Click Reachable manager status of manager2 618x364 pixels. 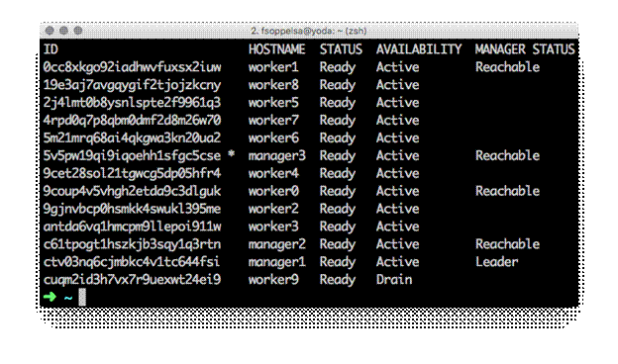coord(507,244)
